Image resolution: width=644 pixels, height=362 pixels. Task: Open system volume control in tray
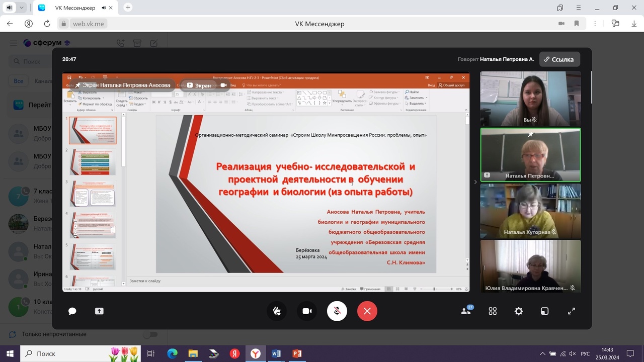click(573, 353)
